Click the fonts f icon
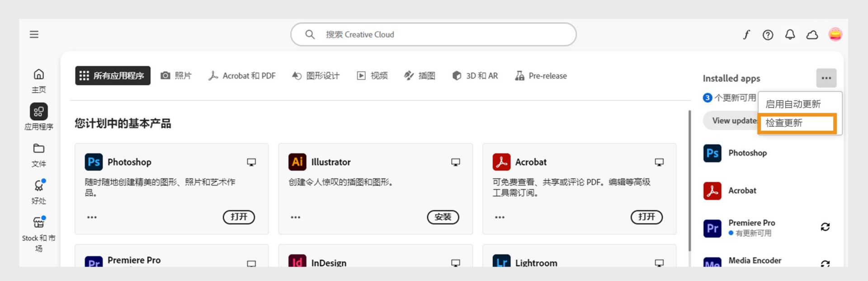The image size is (868, 281). (746, 34)
